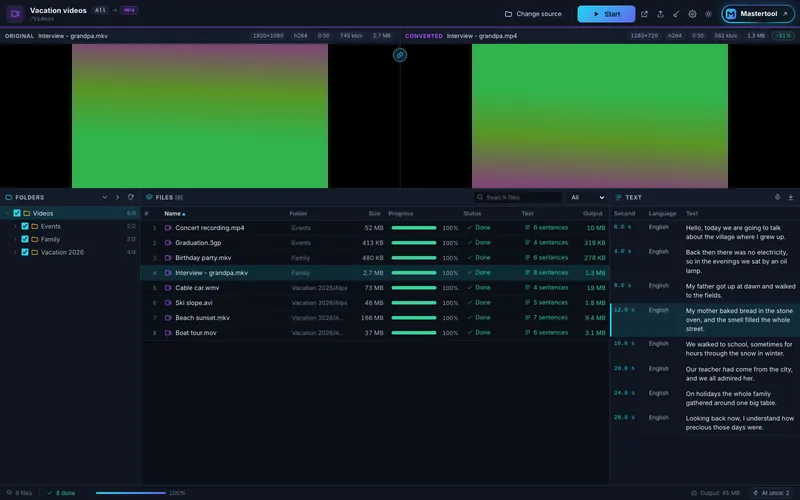Screen dimensions: 800x500
Task: Click the -51% size reduction badge
Action: [x=783, y=36]
